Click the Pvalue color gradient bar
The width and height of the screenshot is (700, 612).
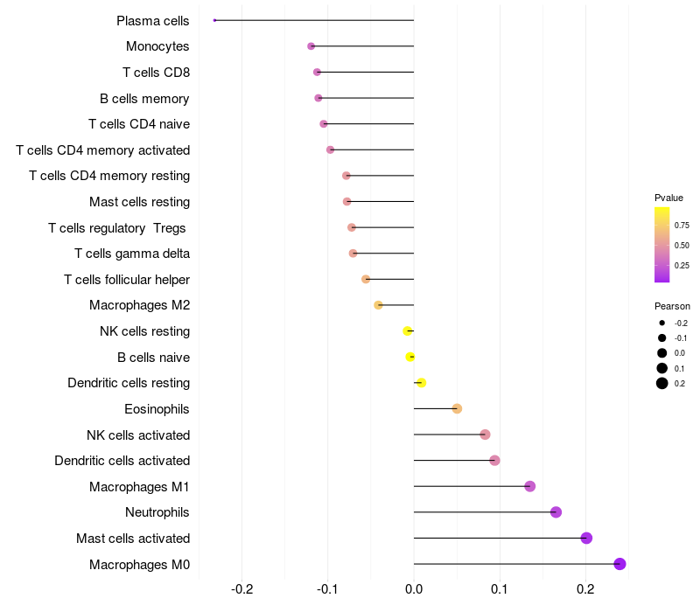pyautogui.click(x=662, y=245)
